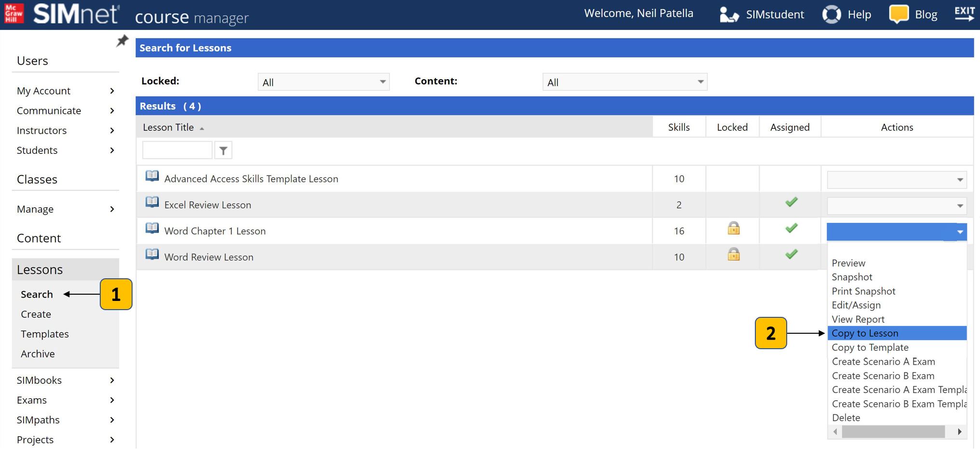Click skills count 16 cell
The image size is (980, 449).
pos(679,231)
